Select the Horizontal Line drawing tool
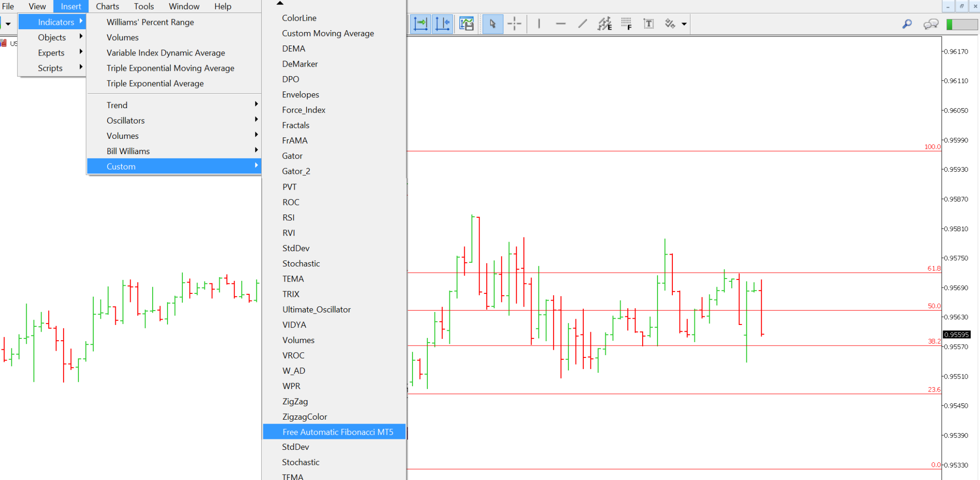The height and width of the screenshot is (480, 980). click(561, 23)
